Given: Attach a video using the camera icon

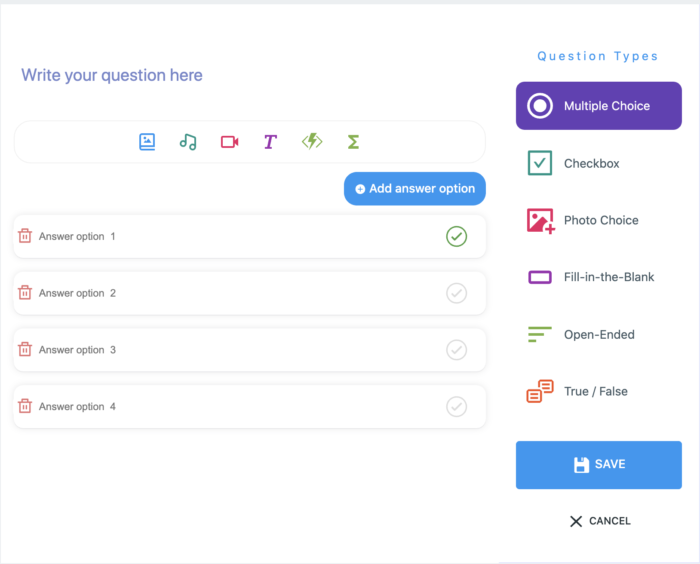Looking at the screenshot, I should tap(229, 142).
